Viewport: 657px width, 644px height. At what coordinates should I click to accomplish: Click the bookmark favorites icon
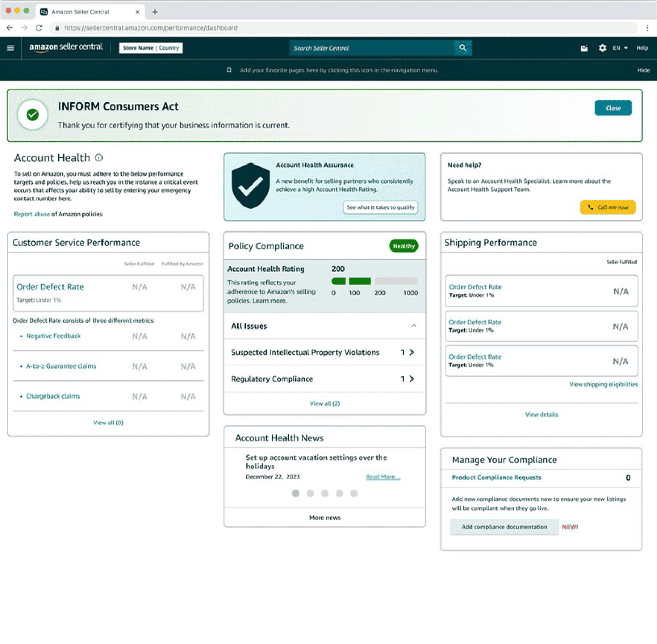[229, 70]
